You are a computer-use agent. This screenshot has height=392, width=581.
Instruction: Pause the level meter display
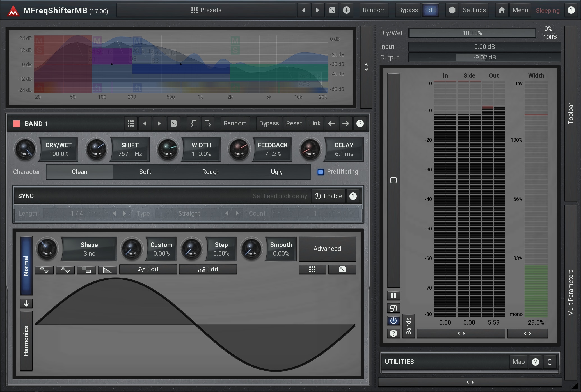coord(393,295)
